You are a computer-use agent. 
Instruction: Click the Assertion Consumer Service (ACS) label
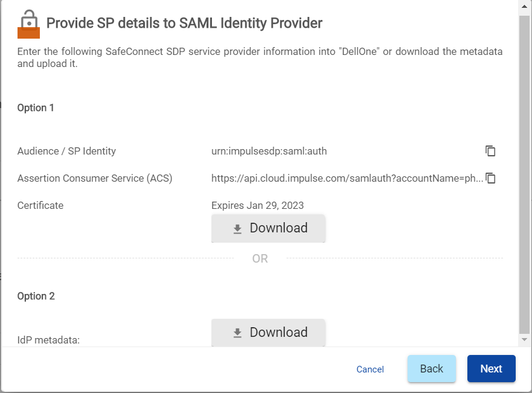(x=95, y=179)
